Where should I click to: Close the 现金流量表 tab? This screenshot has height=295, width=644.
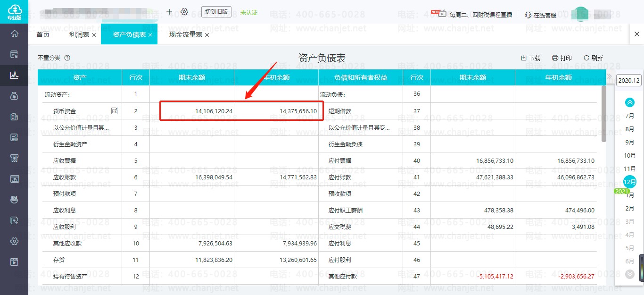pos(207,35)
